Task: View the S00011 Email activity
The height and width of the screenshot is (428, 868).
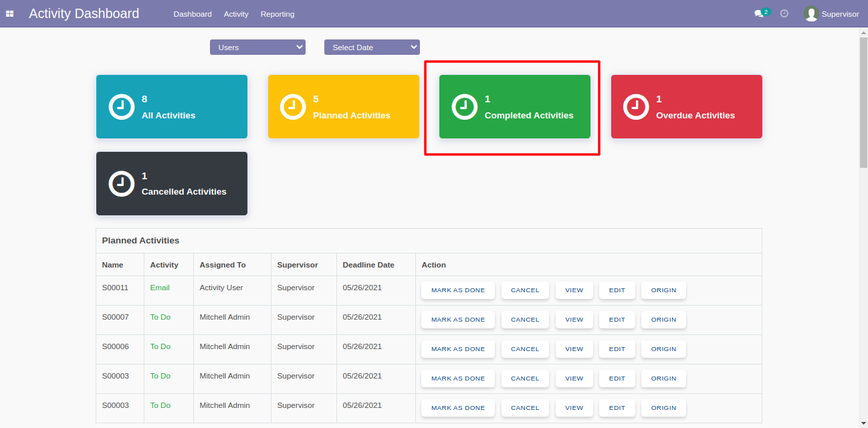Action: 574,290
